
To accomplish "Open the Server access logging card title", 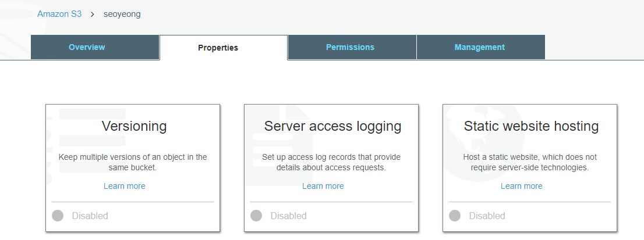I will click(x=332, y=126).
